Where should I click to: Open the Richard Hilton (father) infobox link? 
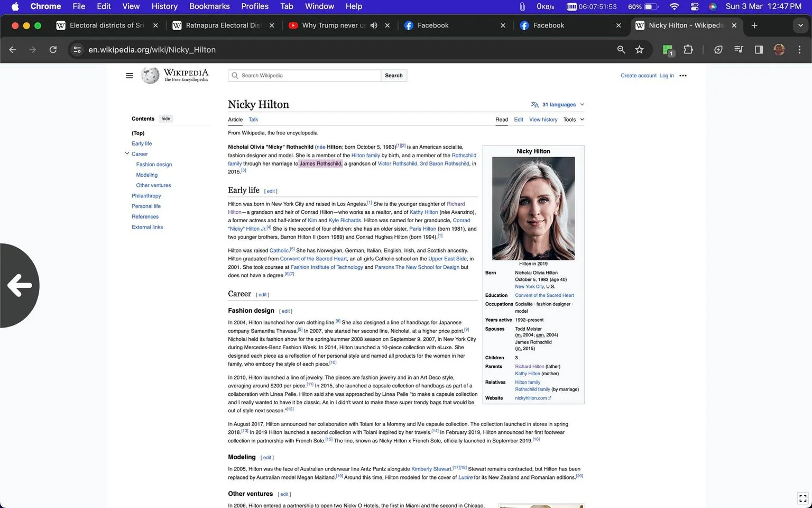coord(530,366)
